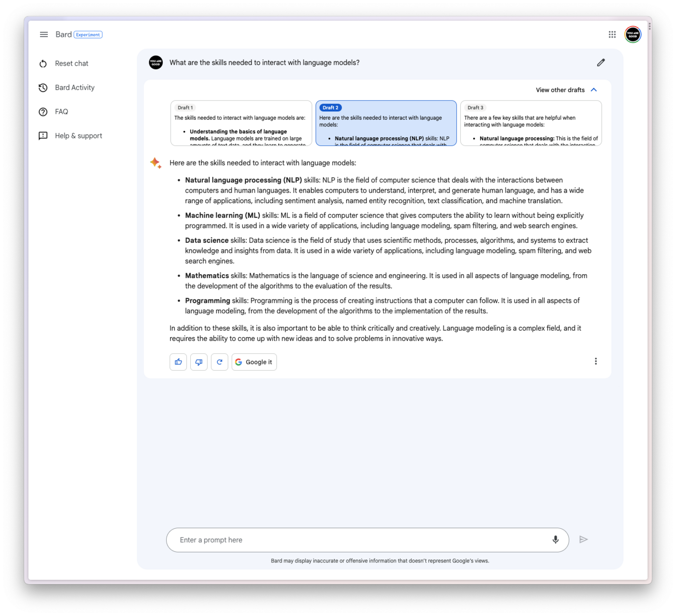The height and width of the screenshot is (616, 676).
Task: Open the Google account avatar
Action: click(633, 34)
